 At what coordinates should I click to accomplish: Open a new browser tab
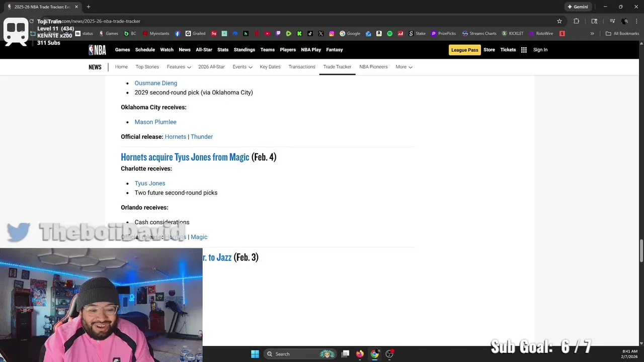point(89,7)
